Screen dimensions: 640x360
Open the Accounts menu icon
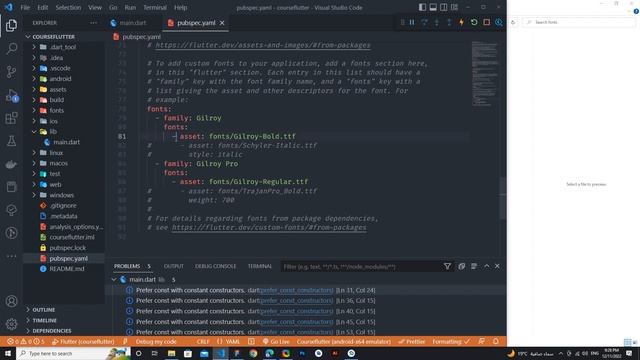pyautogui.click(x=11, y=301)
